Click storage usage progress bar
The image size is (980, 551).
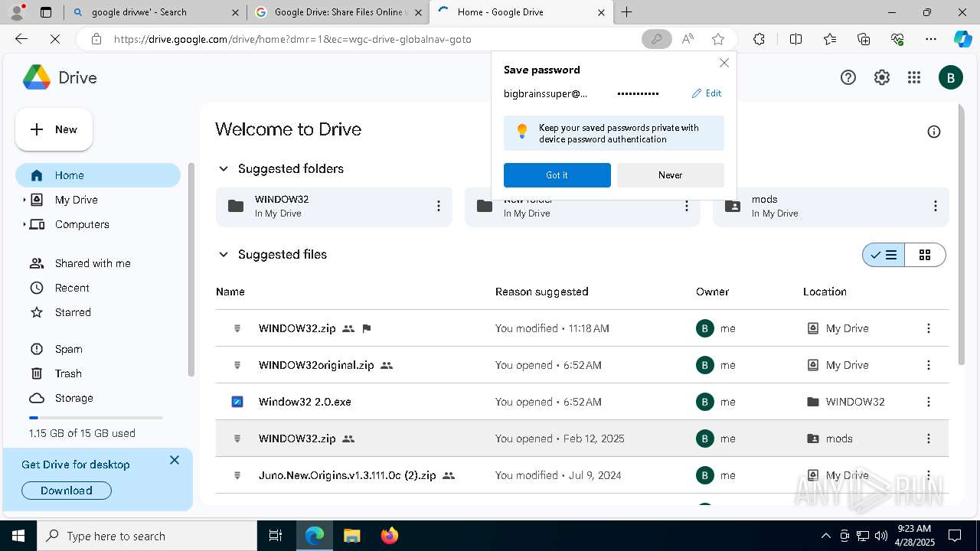click(x=96, y=418)
